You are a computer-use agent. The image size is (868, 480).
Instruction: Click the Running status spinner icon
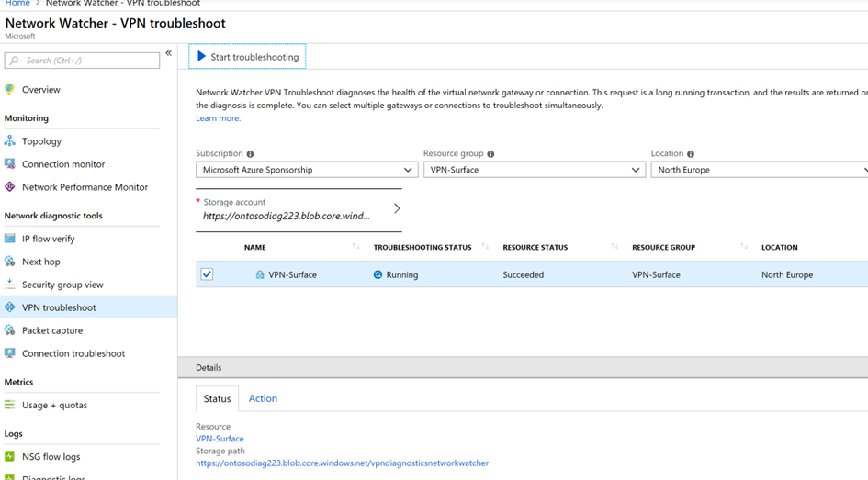coord(378,274)
